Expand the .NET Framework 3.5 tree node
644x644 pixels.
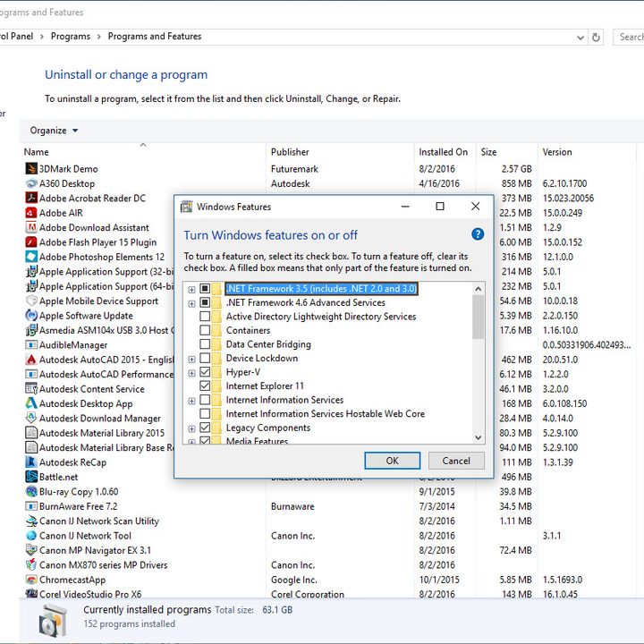(191, 290)
